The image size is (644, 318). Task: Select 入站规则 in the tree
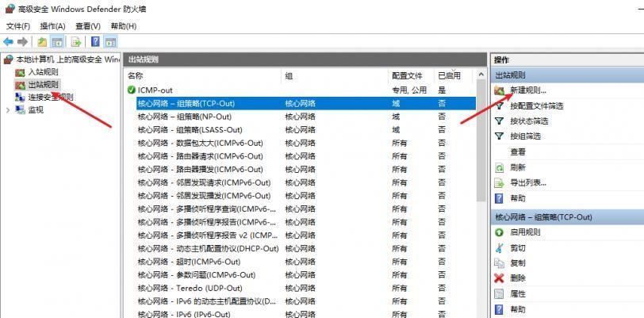pyautogui.click(x=43, y=72)
